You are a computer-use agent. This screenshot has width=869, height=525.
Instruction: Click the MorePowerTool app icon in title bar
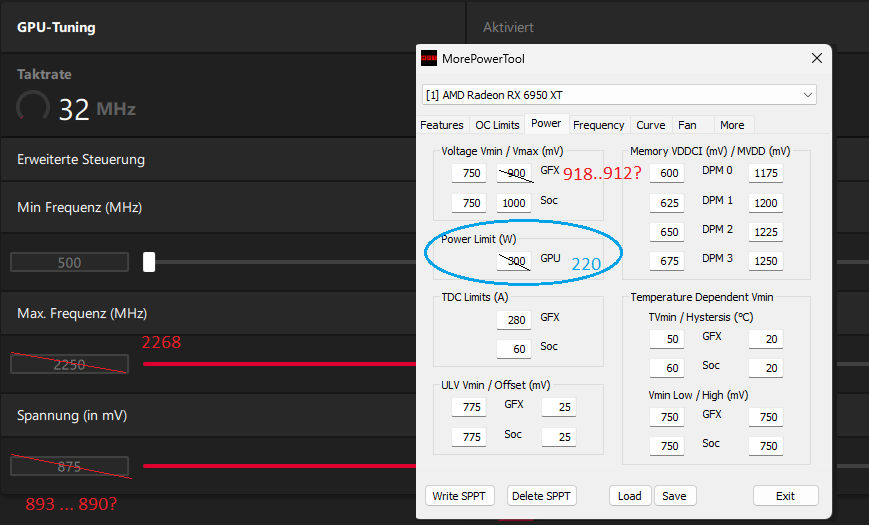click(x=428, y=58)
